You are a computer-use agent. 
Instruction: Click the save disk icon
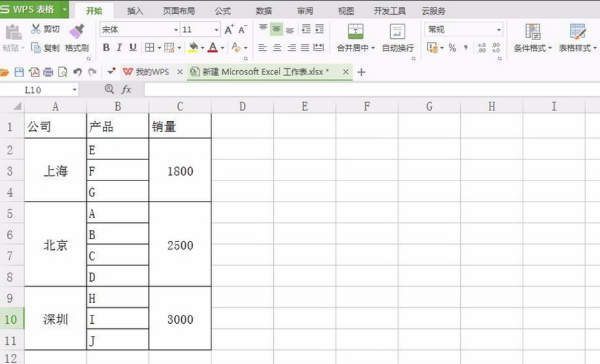tap(19, 72)
